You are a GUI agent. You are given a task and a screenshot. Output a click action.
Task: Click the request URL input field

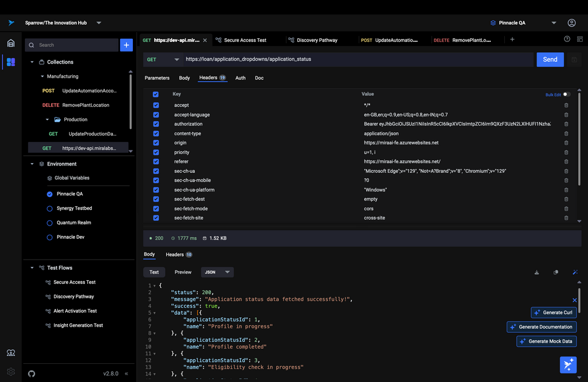point(358,59)
